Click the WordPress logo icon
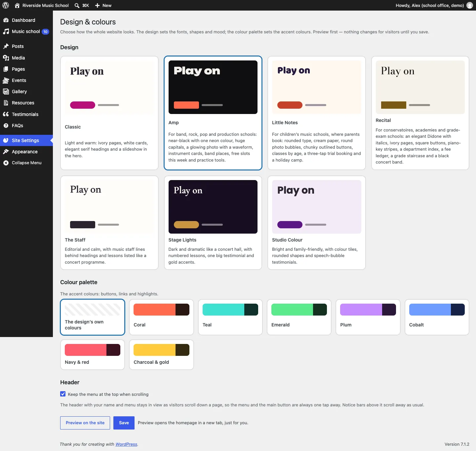 [6, 5]
